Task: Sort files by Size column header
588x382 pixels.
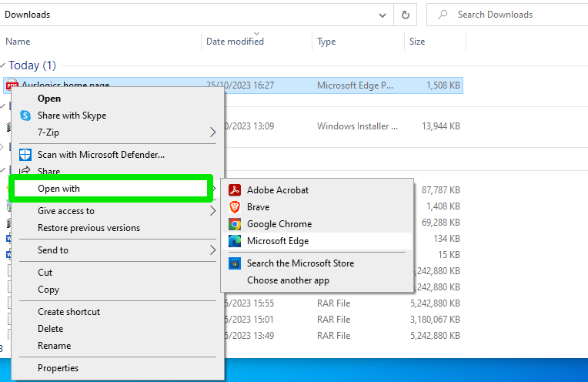Action: point(416,42)
